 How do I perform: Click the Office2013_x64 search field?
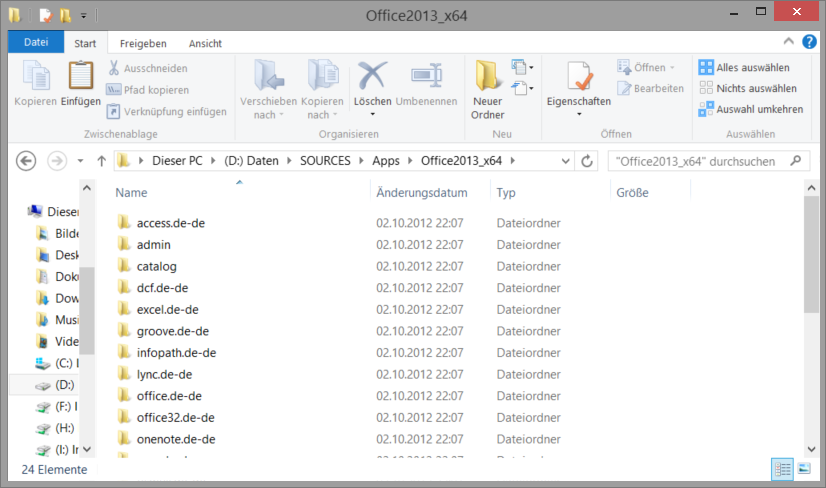[x=708, y=161]
